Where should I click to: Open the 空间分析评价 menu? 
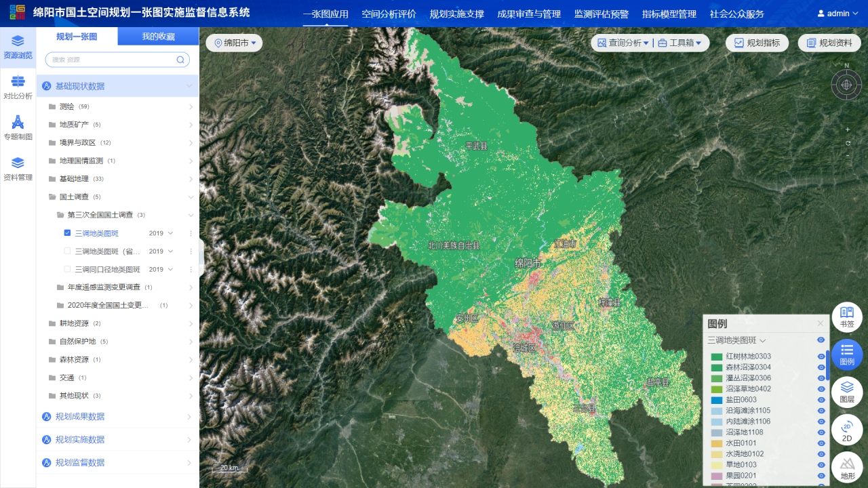coord(389,14)
